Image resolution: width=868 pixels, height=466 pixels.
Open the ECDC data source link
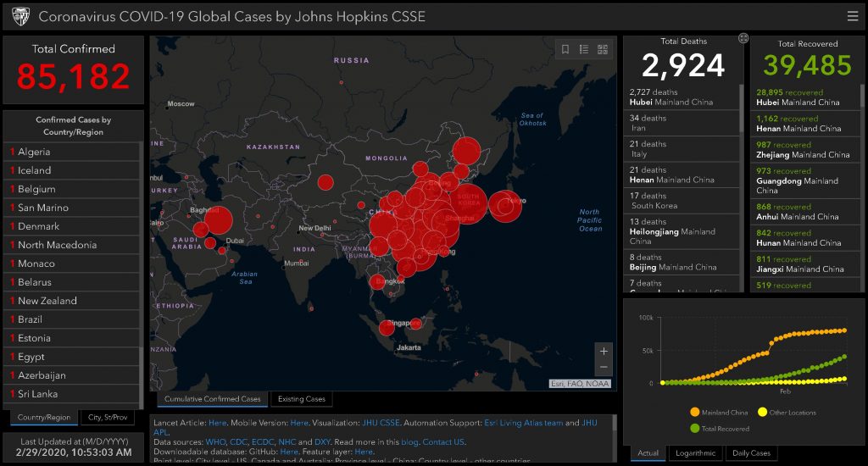click(263, 442)
